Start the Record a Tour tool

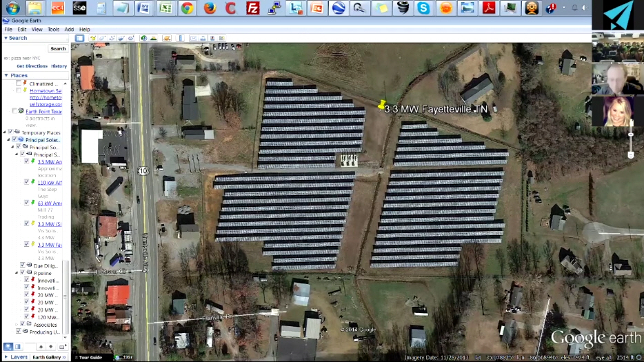point(131,38)
